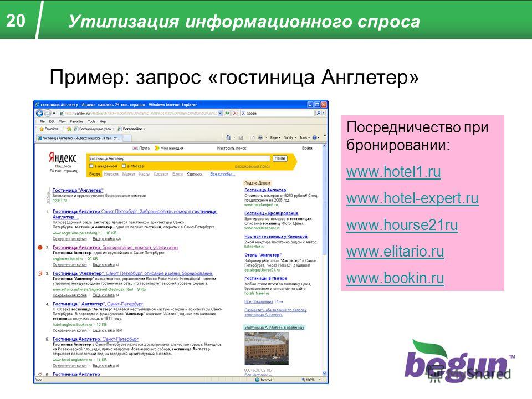Screen dimensions: 532x399
Task: Click the Favorites star icon
Action: pyautogui.click(x=42, y=129)
